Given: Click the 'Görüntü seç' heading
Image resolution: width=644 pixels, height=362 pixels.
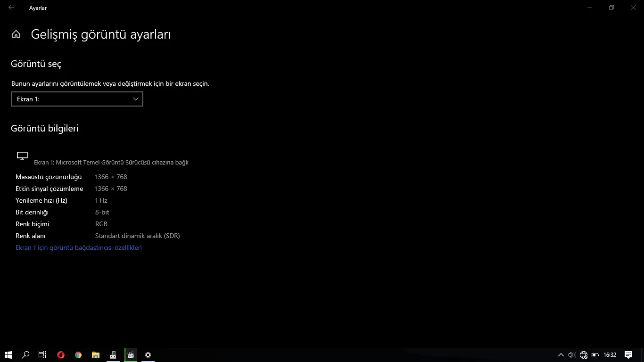Looking at the screenshot, I should click(x=36, y=64).
